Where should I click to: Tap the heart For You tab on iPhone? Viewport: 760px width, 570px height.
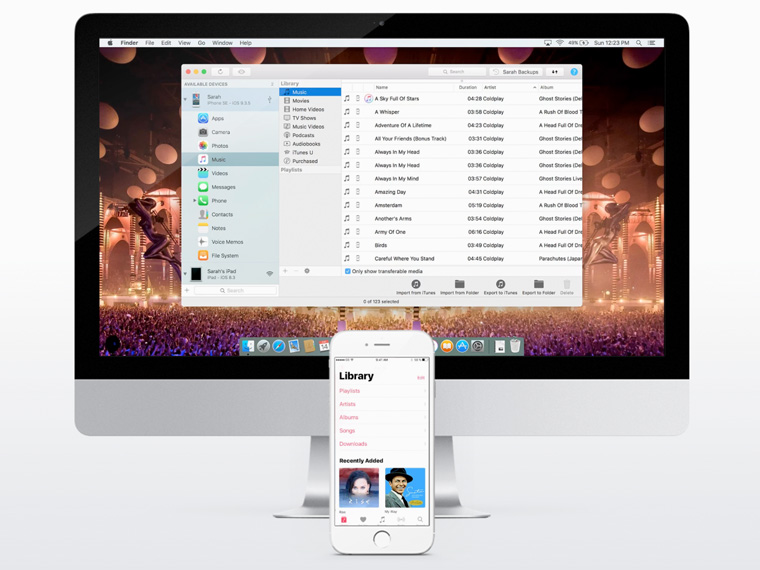363,520
